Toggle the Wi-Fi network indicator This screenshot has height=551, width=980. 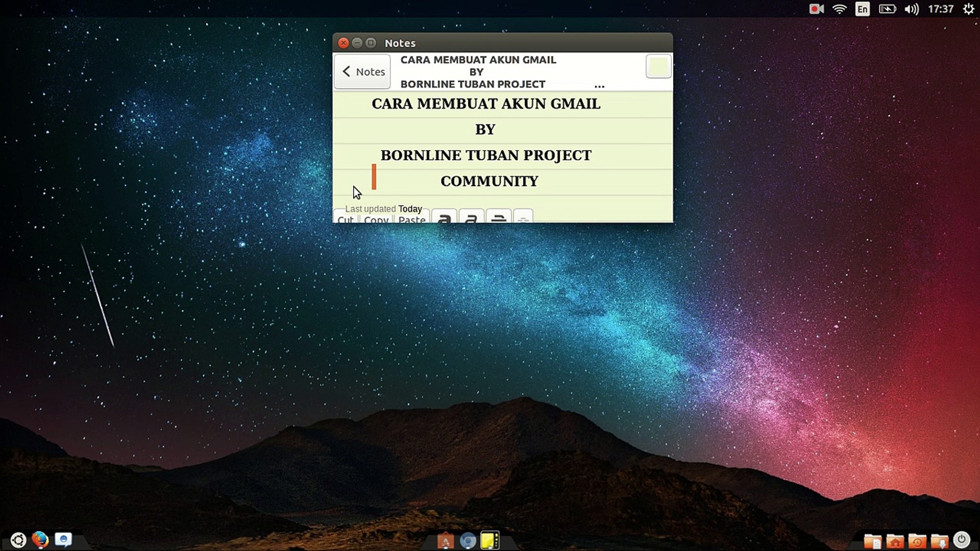pyautogui.click(x=839, y=9)
